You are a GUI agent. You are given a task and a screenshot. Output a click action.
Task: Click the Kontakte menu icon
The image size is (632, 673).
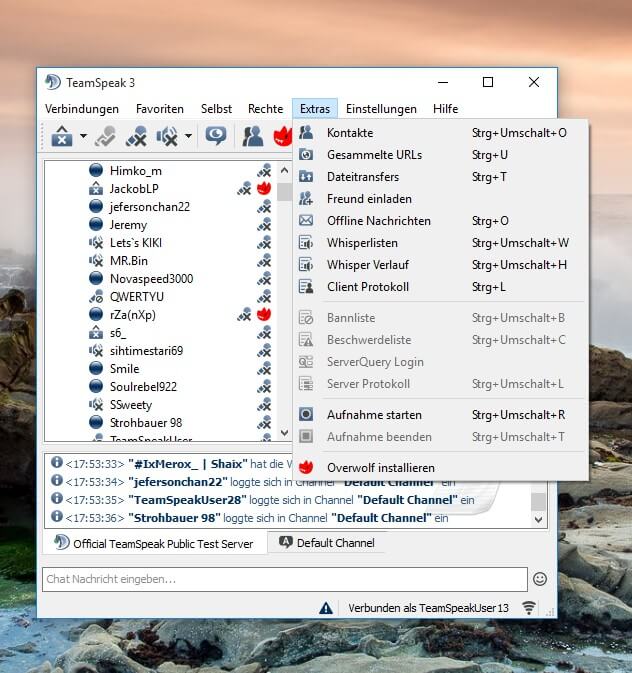point(306,133)
